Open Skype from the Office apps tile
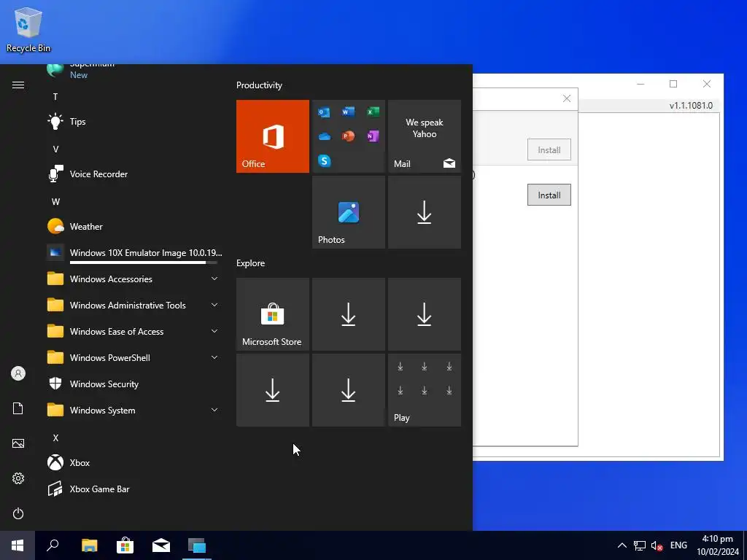Viewport: 747px width, 560px height. click(x=324, y=161)
